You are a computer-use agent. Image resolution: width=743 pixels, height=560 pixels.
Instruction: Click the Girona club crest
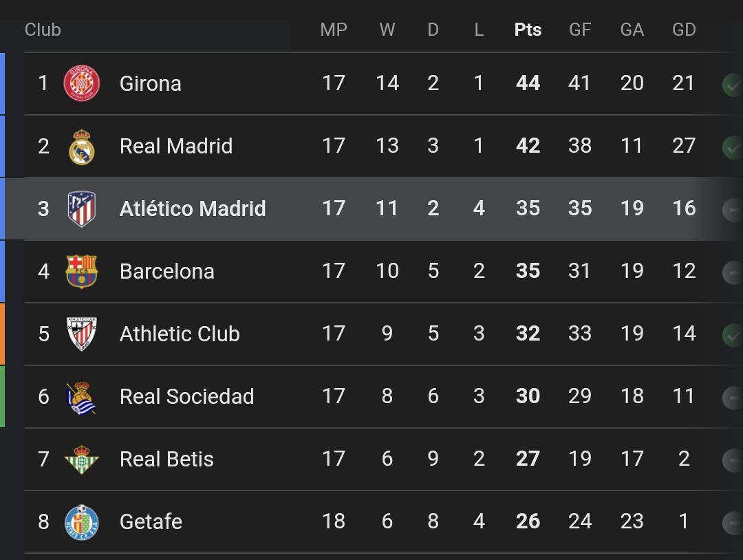[x=82, y=83]
